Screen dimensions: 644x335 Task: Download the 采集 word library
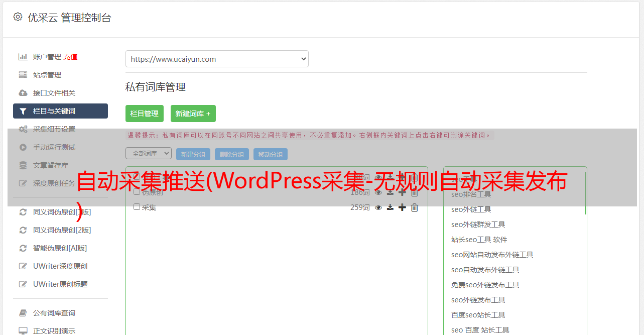[390, 207]
